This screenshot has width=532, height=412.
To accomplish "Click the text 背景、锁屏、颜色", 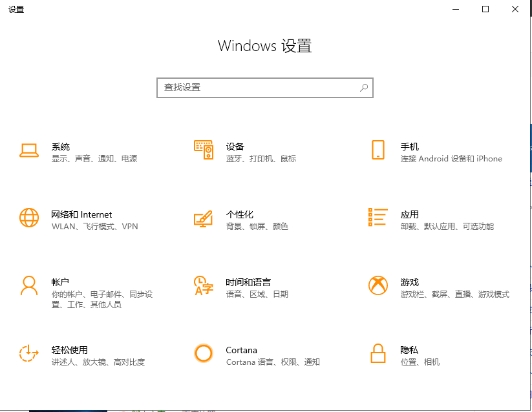I will click(x=257, y=226).
